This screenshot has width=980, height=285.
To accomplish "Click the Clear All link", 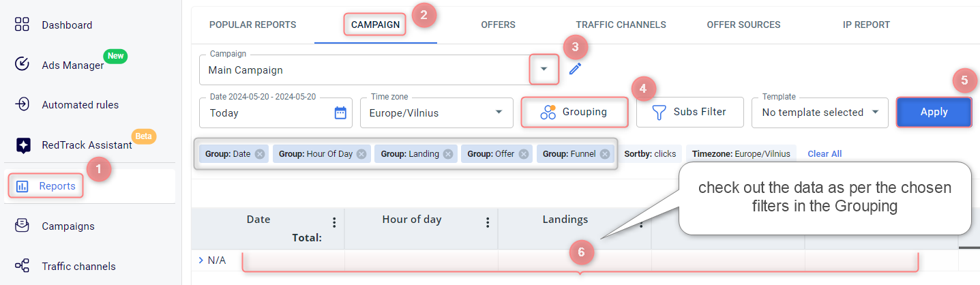I will click(825, 154).
